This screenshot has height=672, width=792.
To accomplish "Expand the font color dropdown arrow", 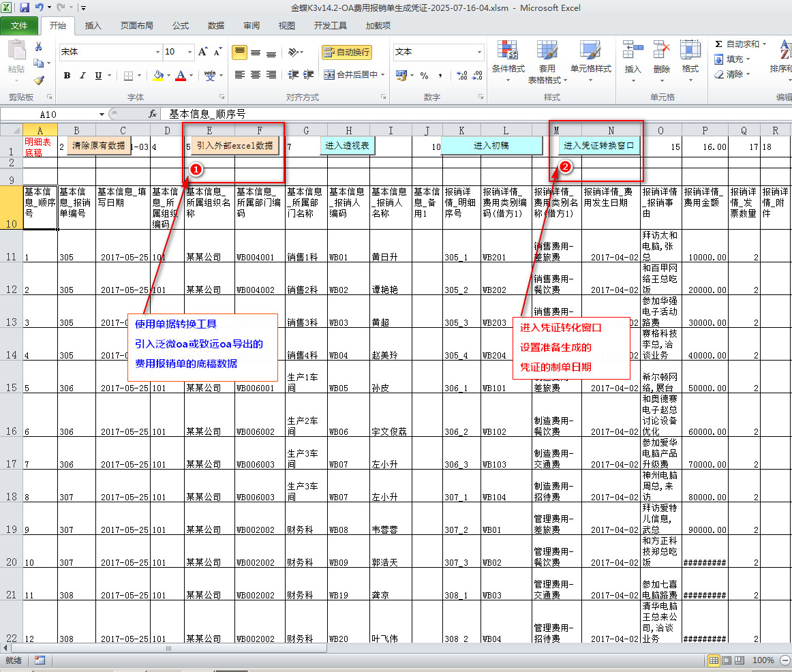I will point(191,76).
